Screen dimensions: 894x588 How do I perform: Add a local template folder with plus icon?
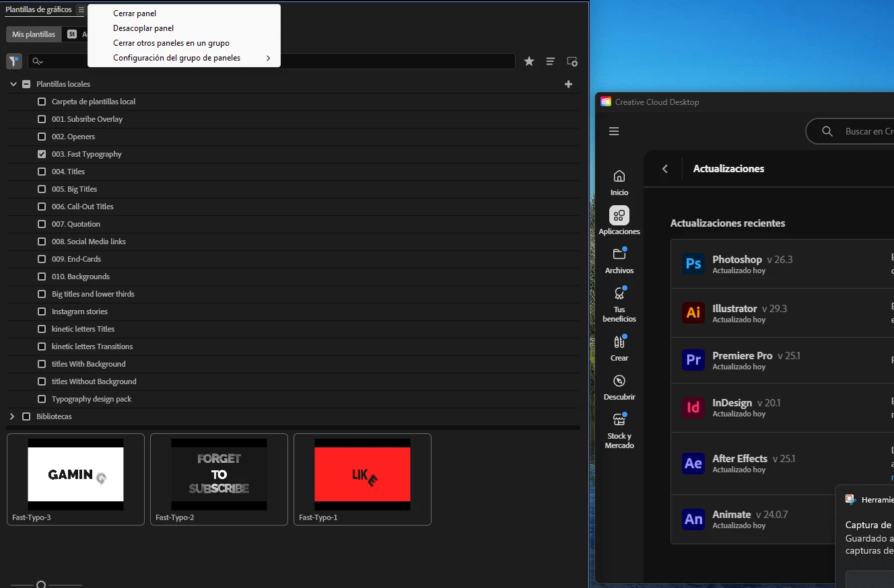click(569, 84)
